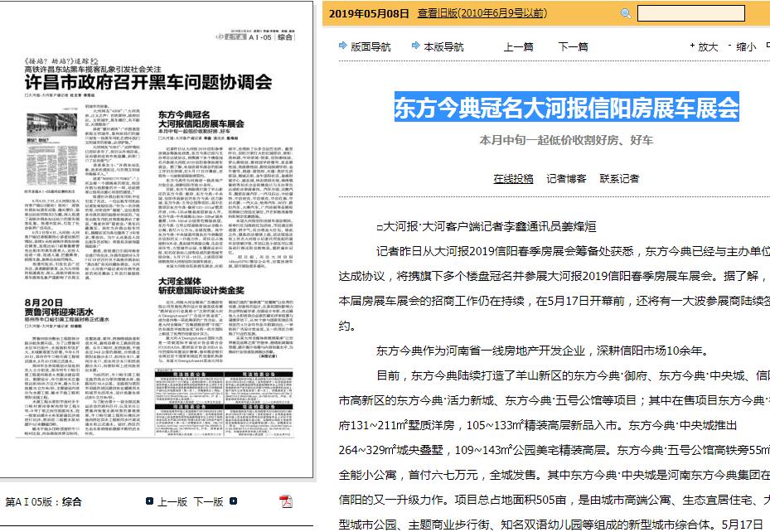
Task: Click the magnifier search icon
Action: 626,13
